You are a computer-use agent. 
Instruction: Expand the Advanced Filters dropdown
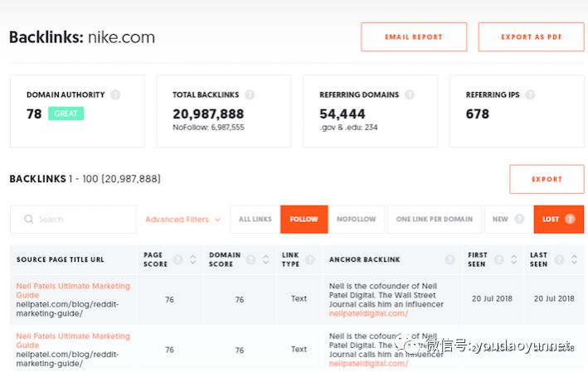point(182,220)
